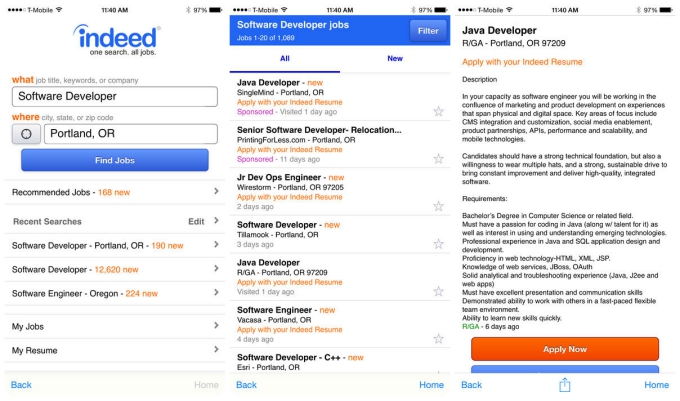Star the SingleMind Java Developer job

click(x=438, y=111)
